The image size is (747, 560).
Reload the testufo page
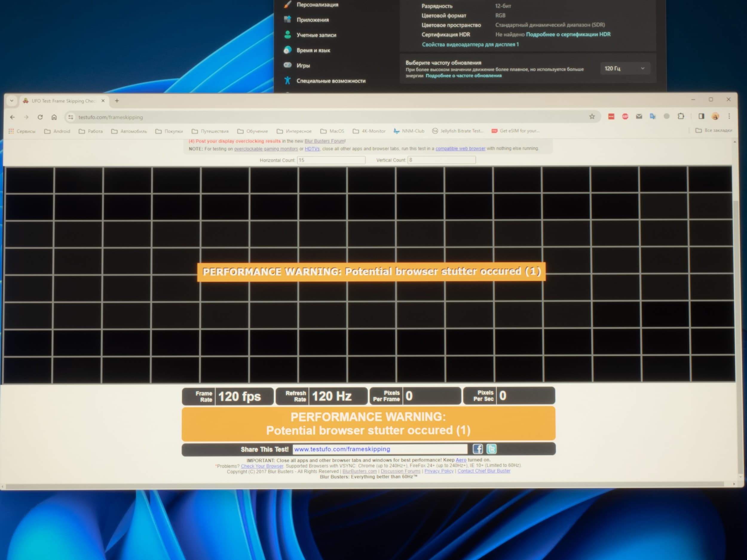[40, 117]
